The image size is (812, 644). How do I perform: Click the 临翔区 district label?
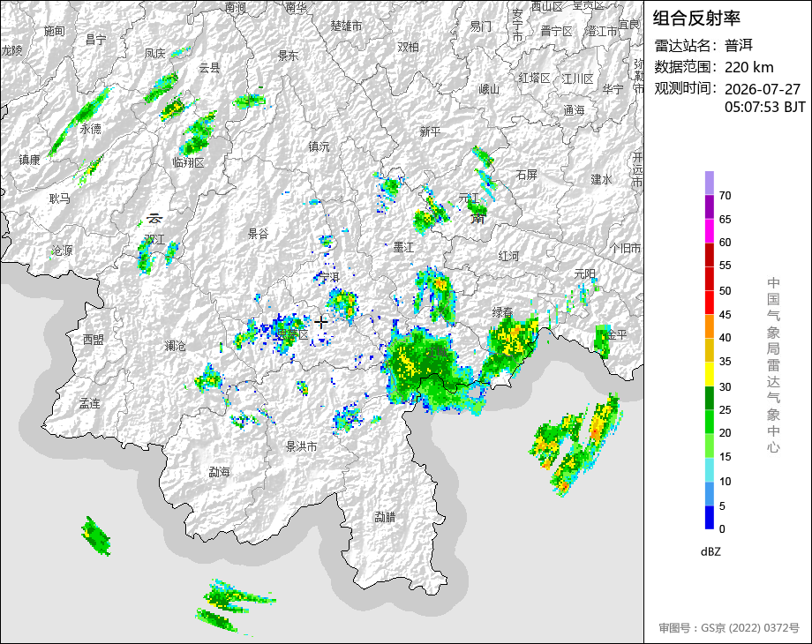pyautogui.click(x=189, y=162)
